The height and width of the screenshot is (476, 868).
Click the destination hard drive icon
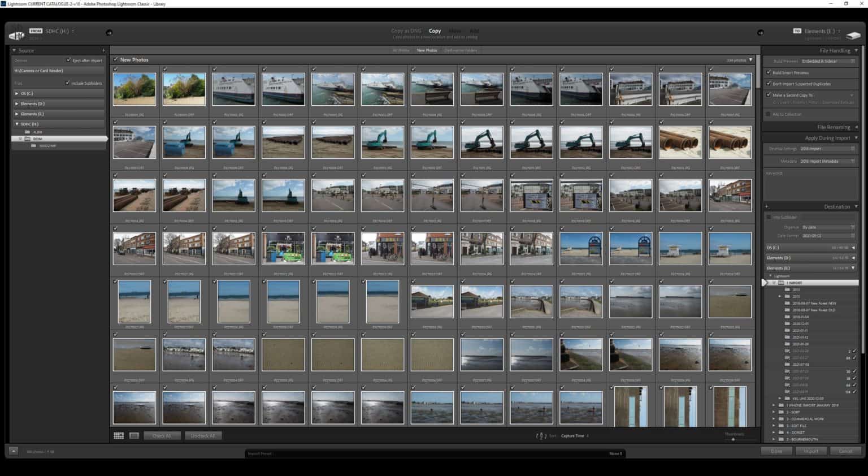point(853,35)
